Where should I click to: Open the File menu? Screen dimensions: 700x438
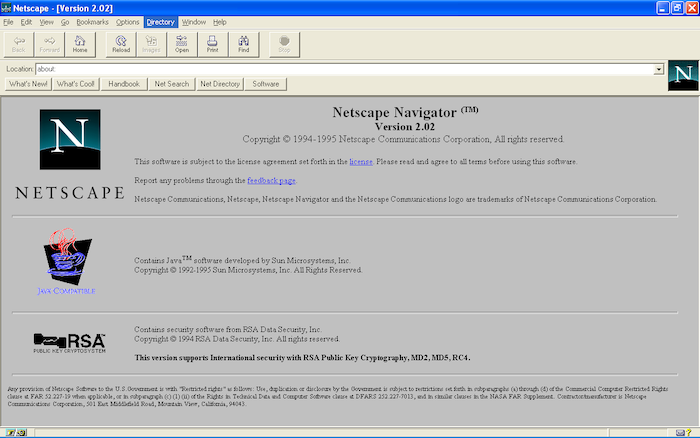8,22
